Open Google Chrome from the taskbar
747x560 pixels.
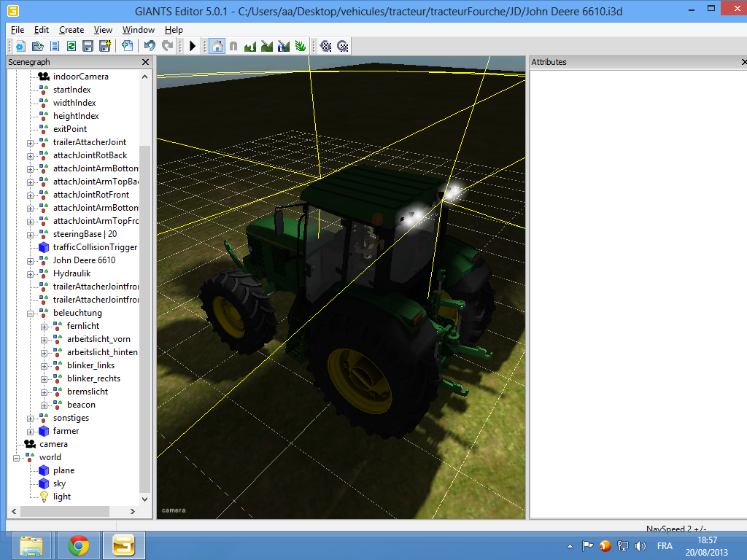79,545
